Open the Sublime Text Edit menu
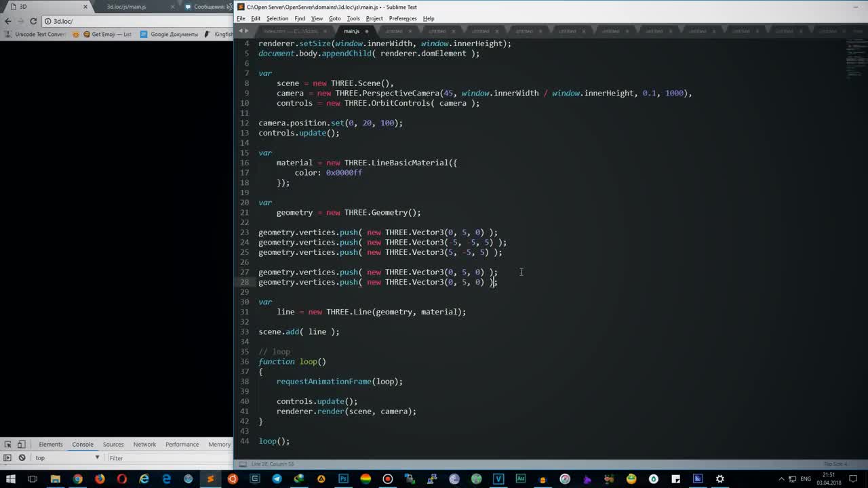This screenshot has height=488, width=868. [x=256, y=18]
